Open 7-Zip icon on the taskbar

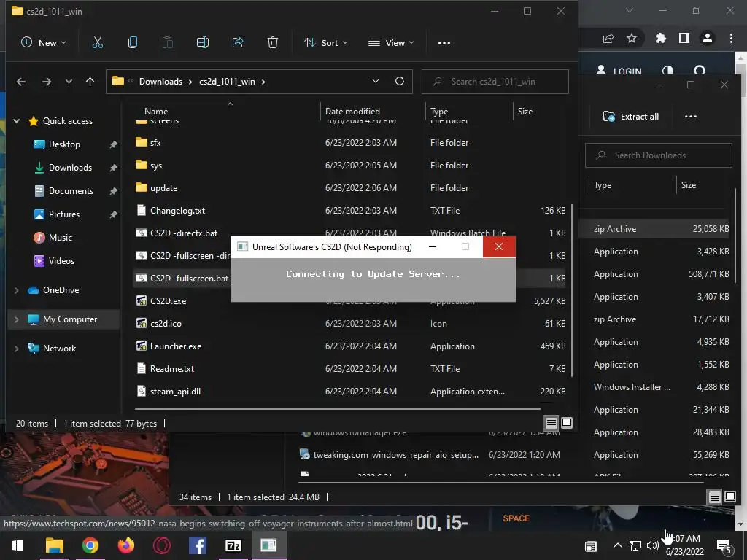pyautogui.click(x=233, y=545)
